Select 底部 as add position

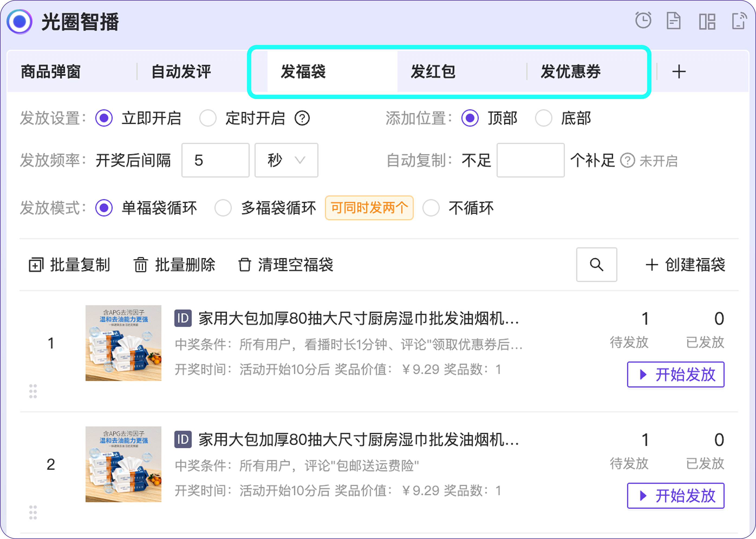[x=543, y=118]
